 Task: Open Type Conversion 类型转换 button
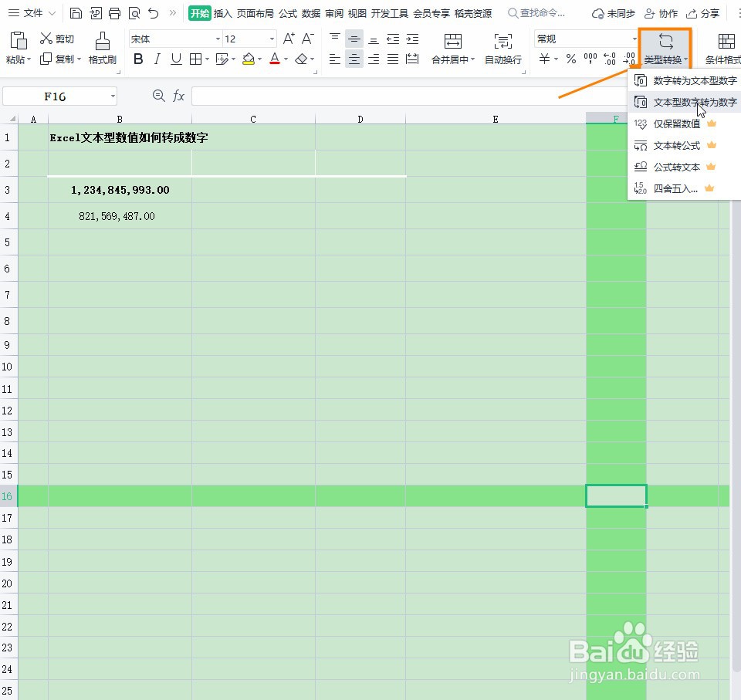(665, 48)
